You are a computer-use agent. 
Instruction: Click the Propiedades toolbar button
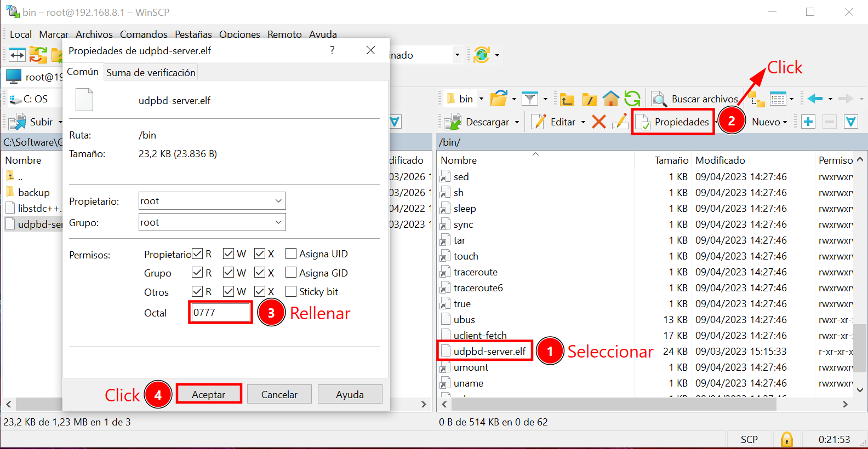[673, 122]
